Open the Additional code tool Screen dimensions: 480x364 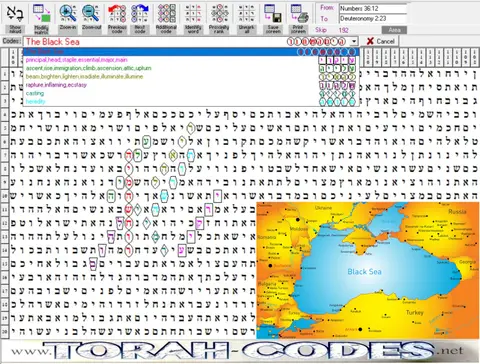coord(166,13)
